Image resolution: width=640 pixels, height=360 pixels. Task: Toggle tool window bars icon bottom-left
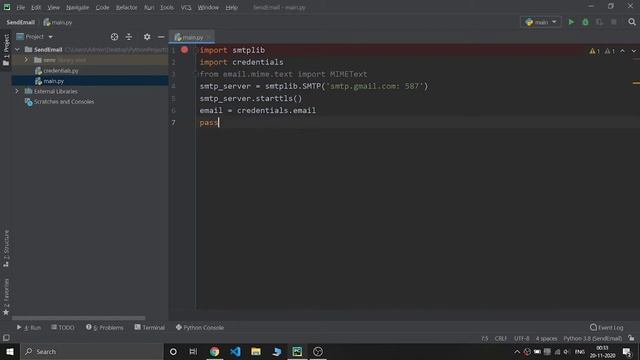(6, 338)
